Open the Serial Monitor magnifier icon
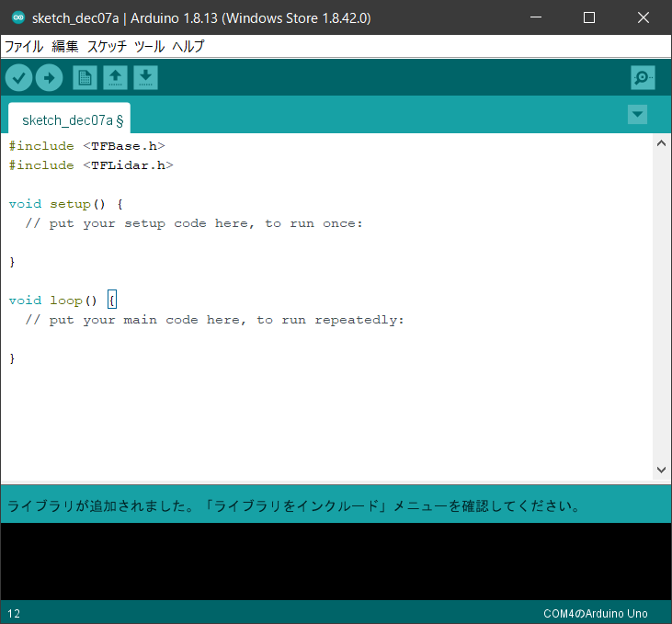This screenshot has height=624, width=672. (643, 77)
